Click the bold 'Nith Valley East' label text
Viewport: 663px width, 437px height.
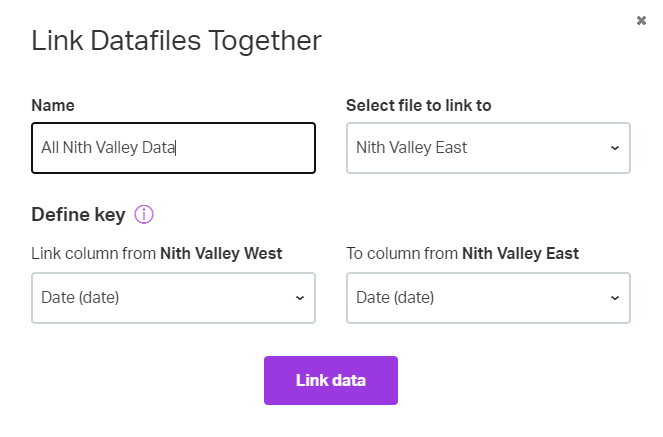coord(521,254)
